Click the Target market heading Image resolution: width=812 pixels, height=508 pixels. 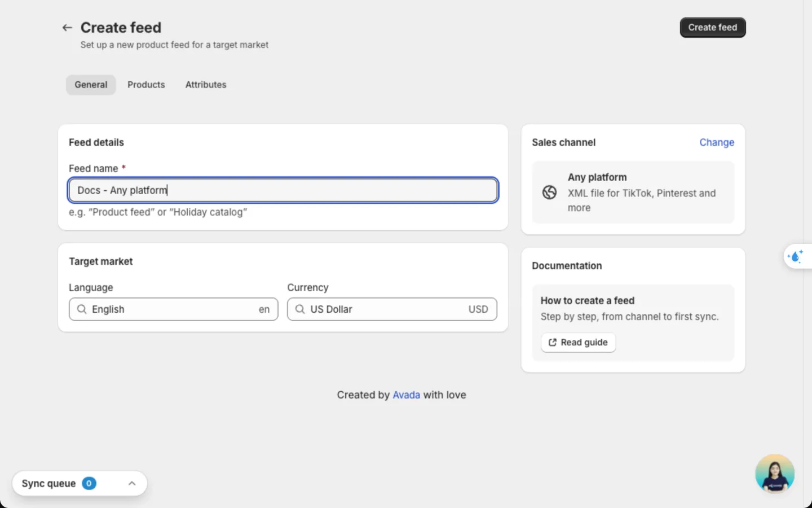click(101, 261)
